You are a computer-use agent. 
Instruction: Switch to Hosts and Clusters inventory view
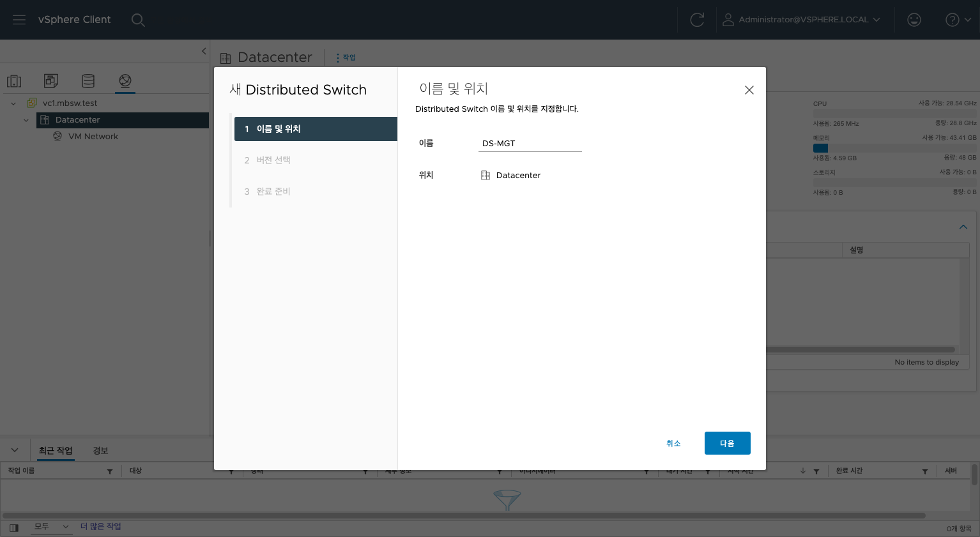[14, 81]
